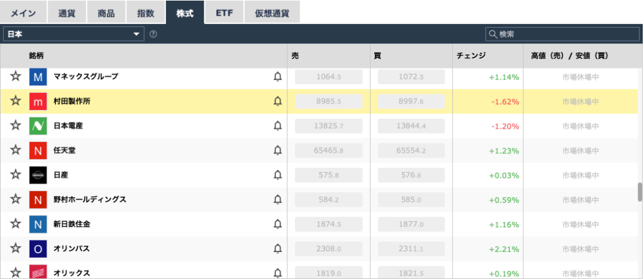Open the 新日鉄住金 alert bell
Screen dimensions: 644x279
pyautogui.click(x=277, y=224)
